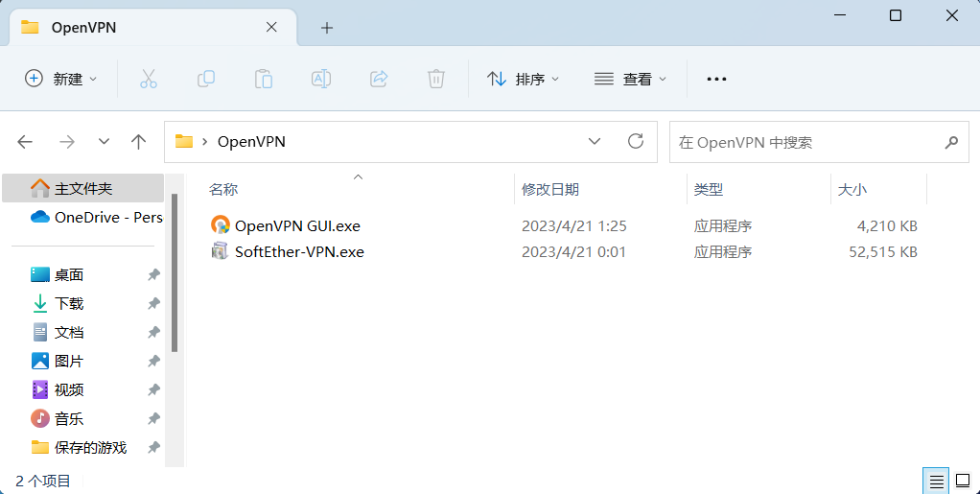The height and width of the screenshot is (494, 980).
Task: Click the OpenVPN GUI.exe icon
Action: click(220, 224)
